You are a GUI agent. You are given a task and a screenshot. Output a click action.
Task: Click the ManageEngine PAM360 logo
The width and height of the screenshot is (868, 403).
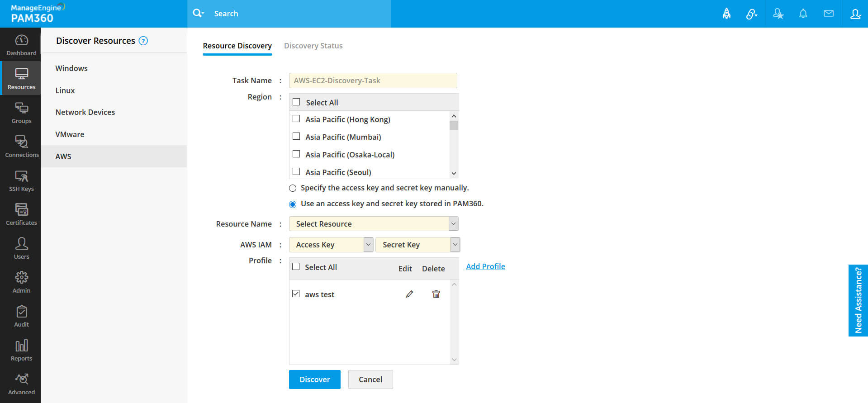click(38, 13)
